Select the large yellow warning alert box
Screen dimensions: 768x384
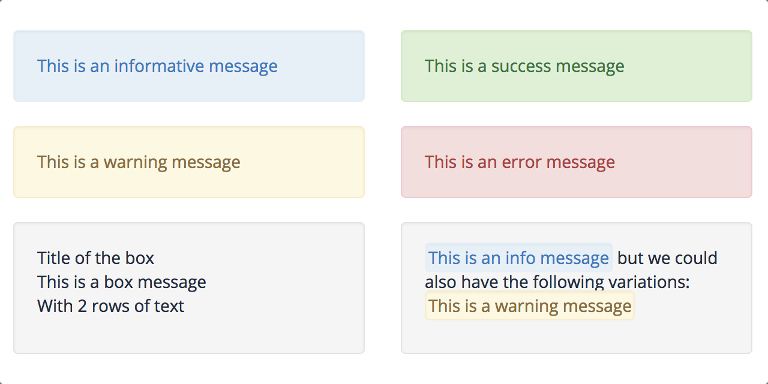click(x=189, y=162)
